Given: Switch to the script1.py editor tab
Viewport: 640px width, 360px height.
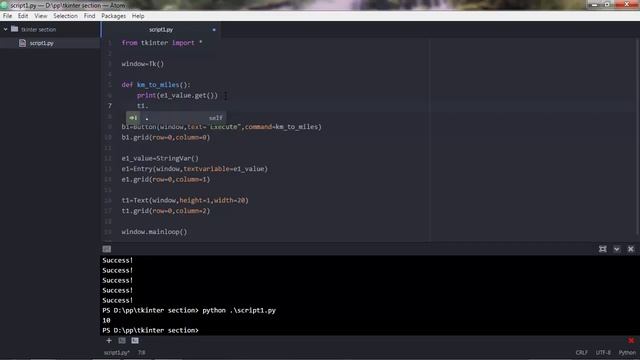Looking at the screenshot, I should tap(161, 29).
